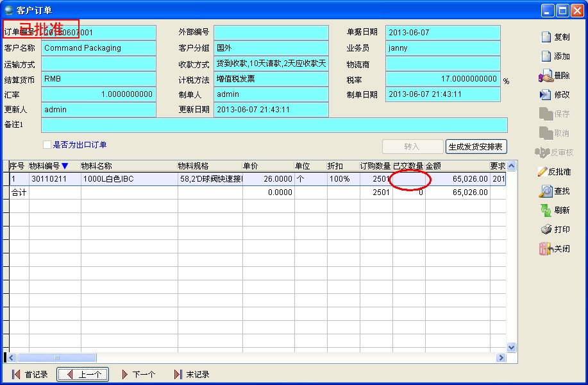This screenshot has width=588, height=385.
Task: Toggle the 是否为出口订单 checkbox
Action: pos(47,145)
